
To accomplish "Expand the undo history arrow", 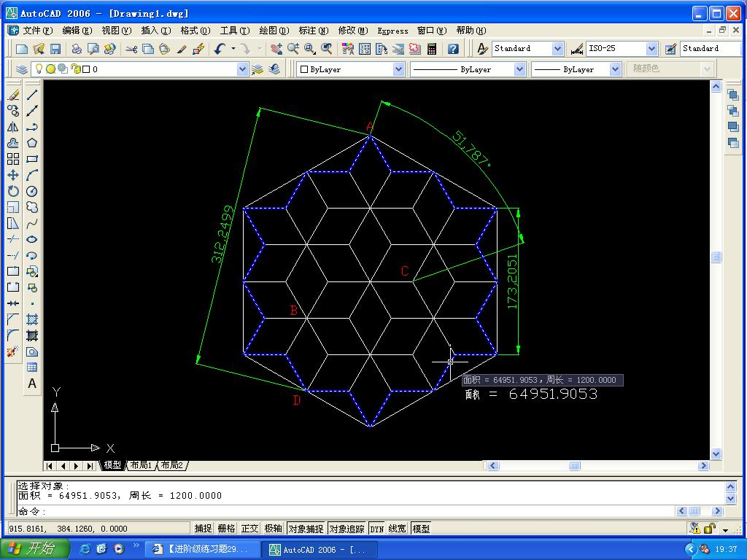I will (x=233, y=49).
